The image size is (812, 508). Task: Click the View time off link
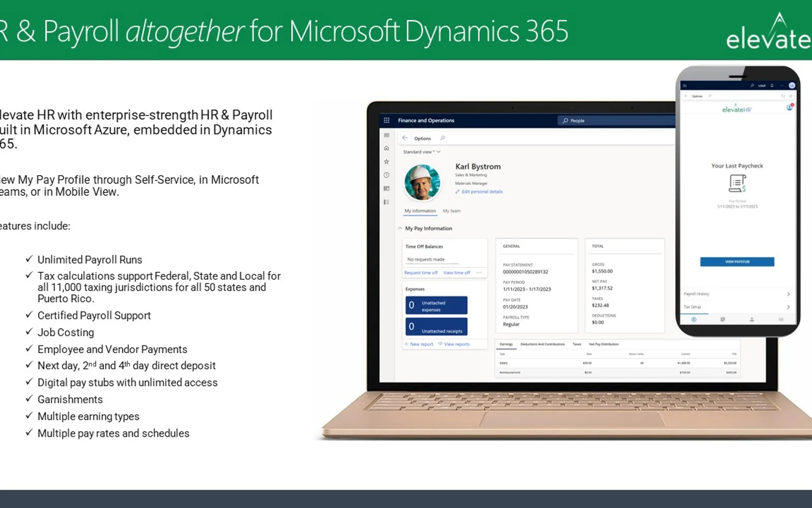click(457, 273)
